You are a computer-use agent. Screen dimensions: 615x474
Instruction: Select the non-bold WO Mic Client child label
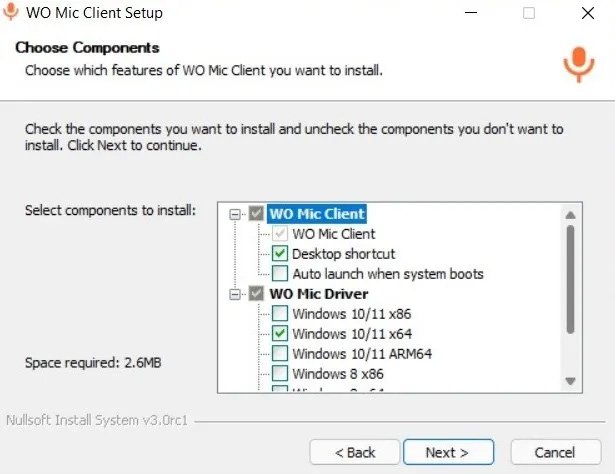334,234
